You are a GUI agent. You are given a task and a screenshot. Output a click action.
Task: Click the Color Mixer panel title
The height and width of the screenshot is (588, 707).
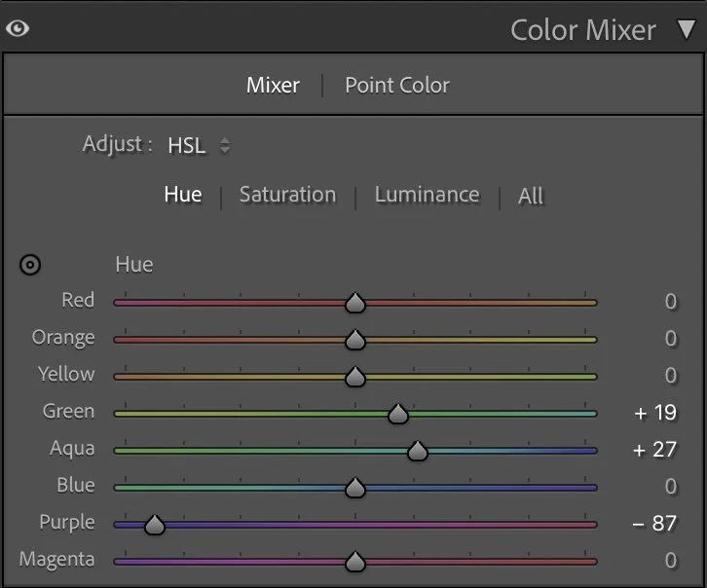coord(583,30)
